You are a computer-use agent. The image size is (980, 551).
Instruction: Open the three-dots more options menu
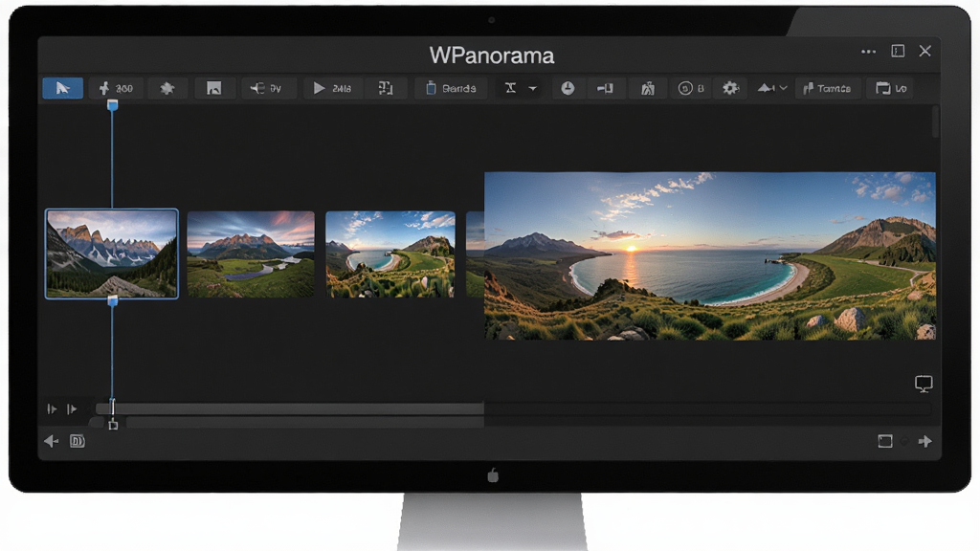coord(868,52)
